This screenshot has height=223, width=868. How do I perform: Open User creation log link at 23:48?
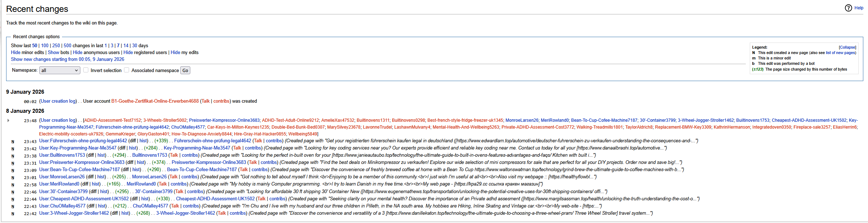[x=58, y=120]
